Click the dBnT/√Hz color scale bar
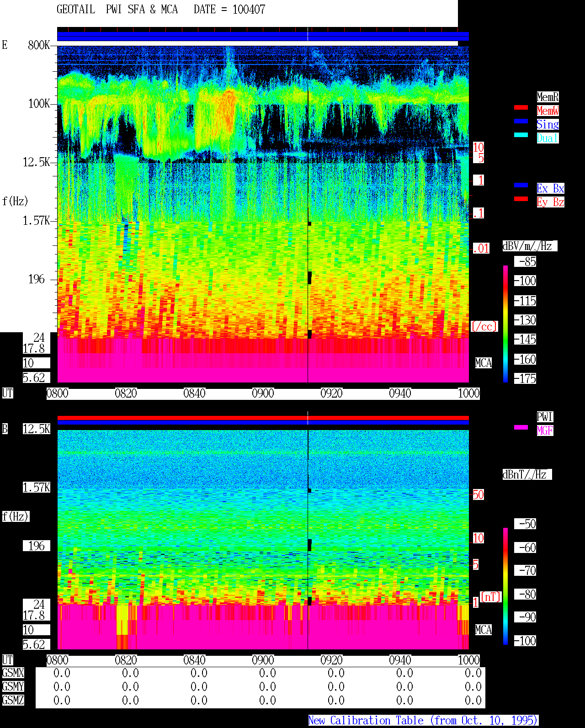The image size is (585, 728). point(505,586)
